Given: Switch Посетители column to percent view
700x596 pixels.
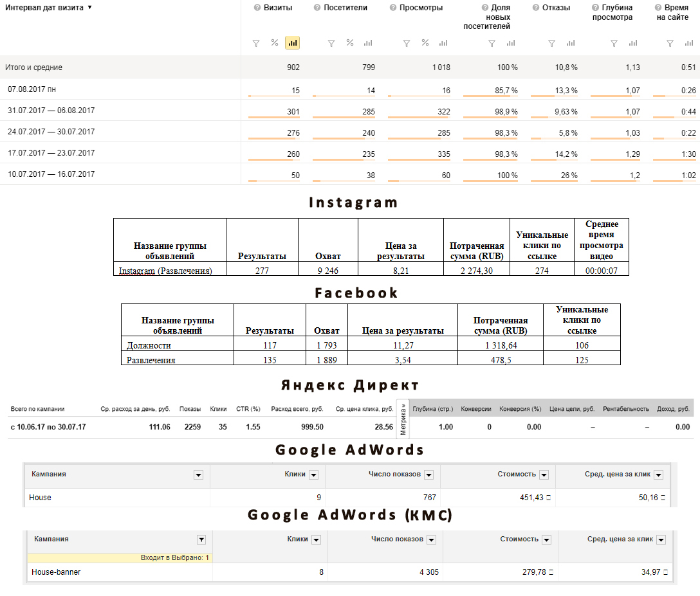Looking at the screenshot, I should click(x=350, y=43).
